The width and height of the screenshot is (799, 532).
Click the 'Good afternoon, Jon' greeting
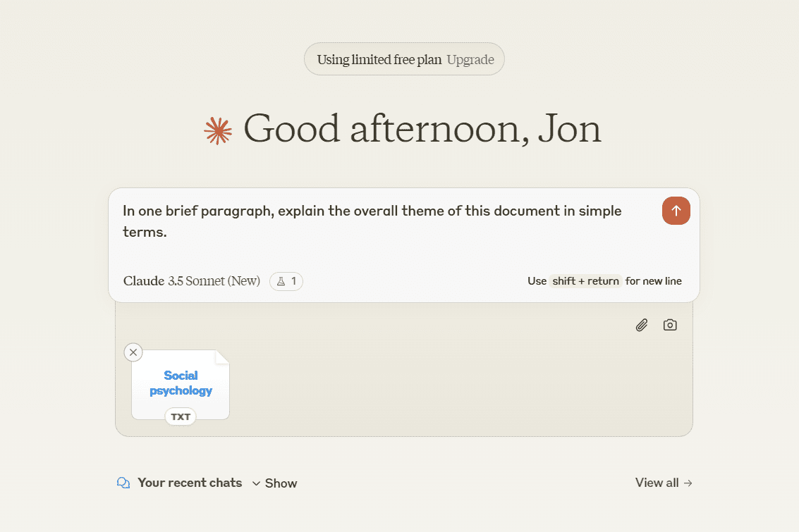tap(422, 130)
